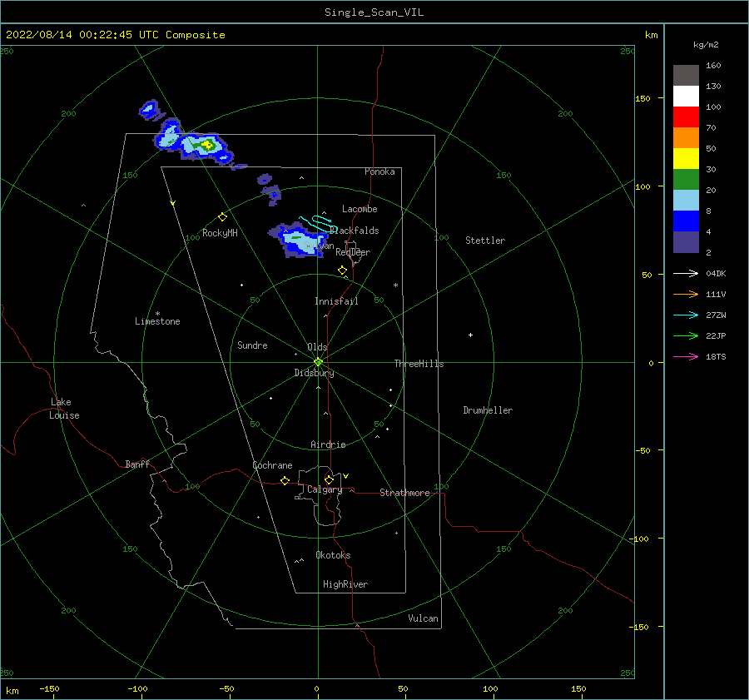Click the HighRiver town label
The image size is (749, 700).
click(x=345, y=584)
